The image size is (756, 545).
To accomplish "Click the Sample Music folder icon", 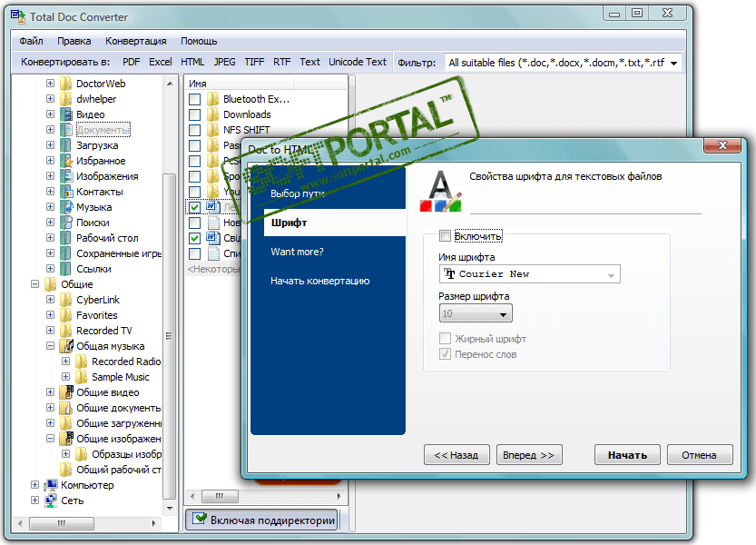I will (x=81, y=377).
